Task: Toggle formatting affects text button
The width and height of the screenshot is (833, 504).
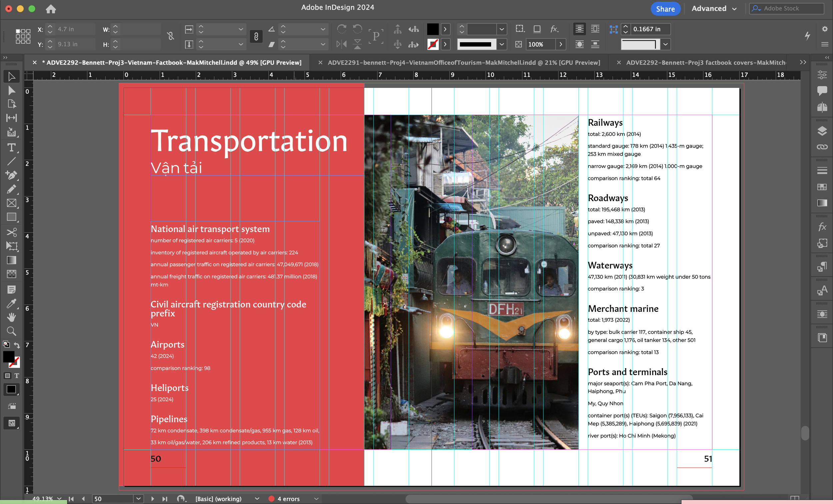Action: (x=17, y=376)
